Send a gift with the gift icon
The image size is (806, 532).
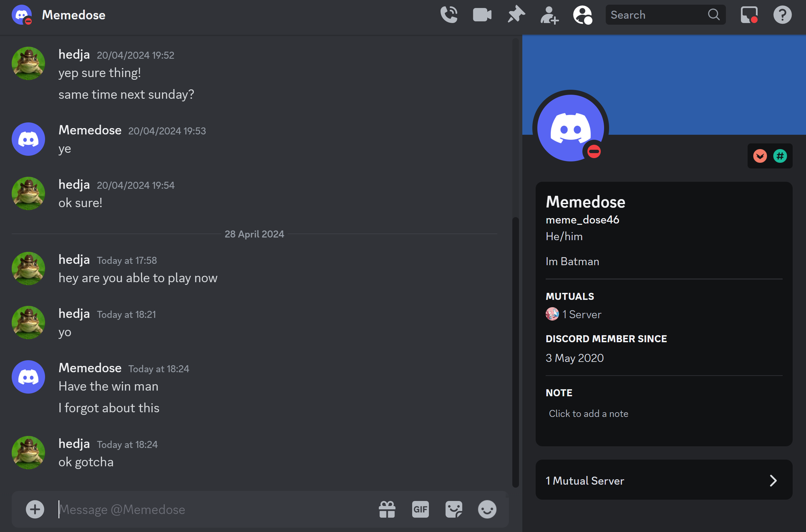(x=387, y=509)
